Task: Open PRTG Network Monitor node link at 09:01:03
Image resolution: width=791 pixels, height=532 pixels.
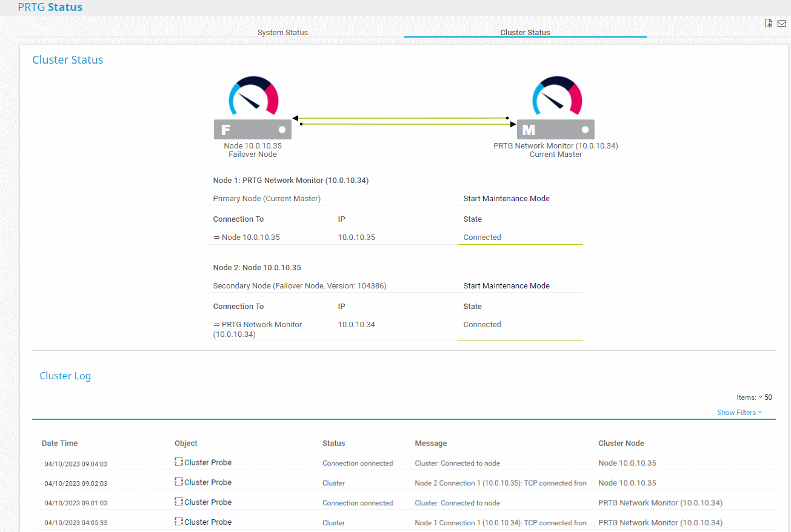Action: [x=659, y=503]
